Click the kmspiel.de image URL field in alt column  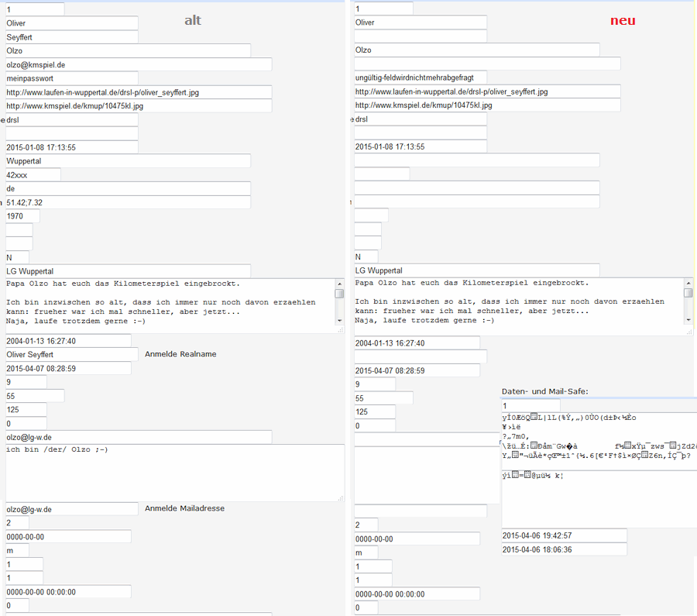point(138,105)
